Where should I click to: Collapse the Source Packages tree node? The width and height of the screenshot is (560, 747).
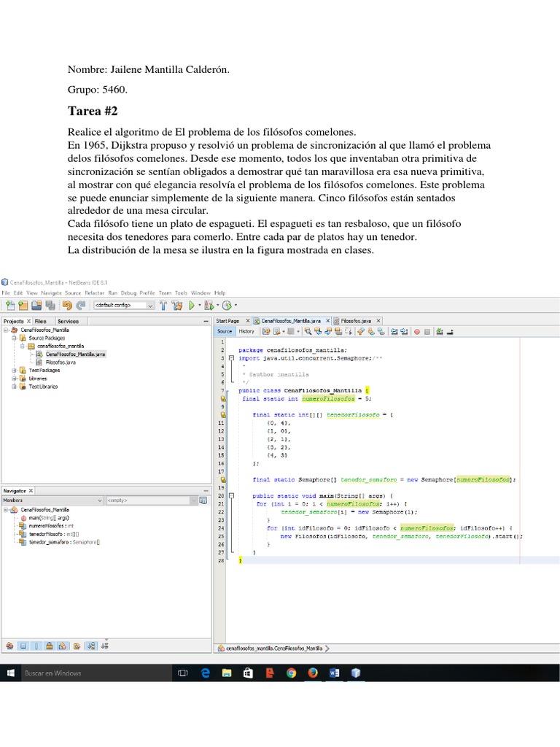(13, 338)
